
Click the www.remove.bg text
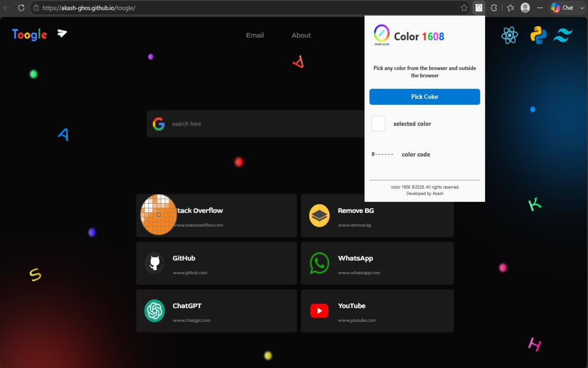[355, 225]
